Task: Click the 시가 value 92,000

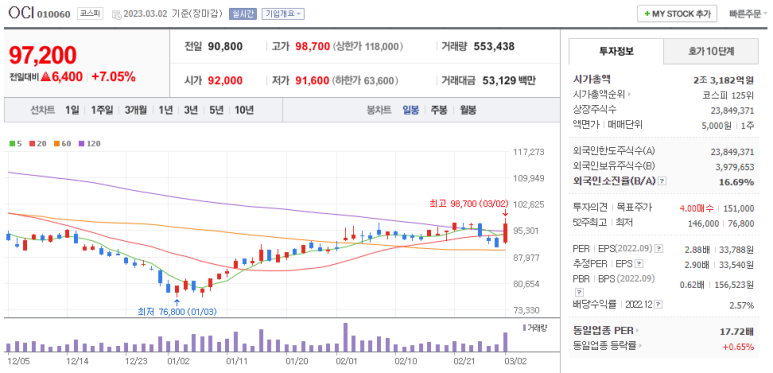Action: click(225, 80)
